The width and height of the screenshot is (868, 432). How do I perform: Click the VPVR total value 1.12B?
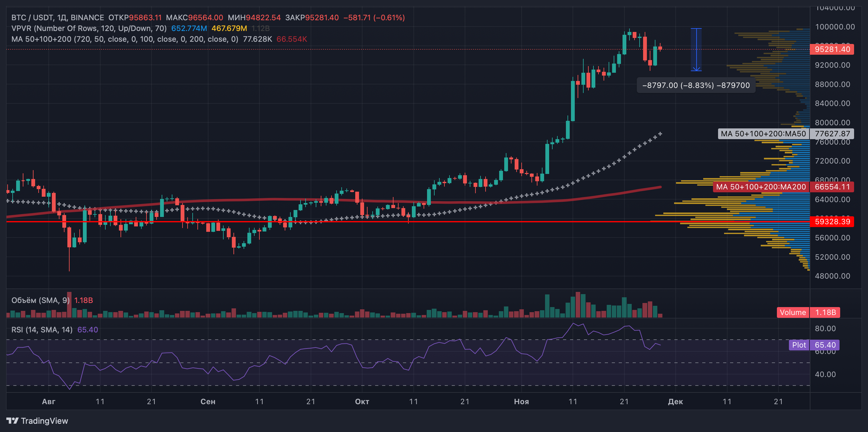coord(260,28)
